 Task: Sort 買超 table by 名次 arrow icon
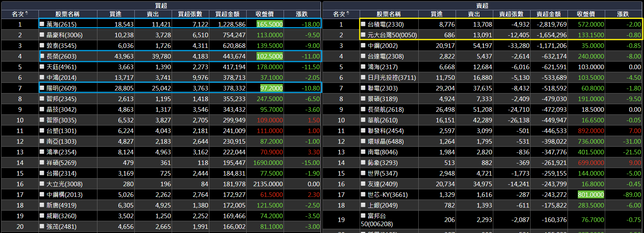tap(27, 14)
